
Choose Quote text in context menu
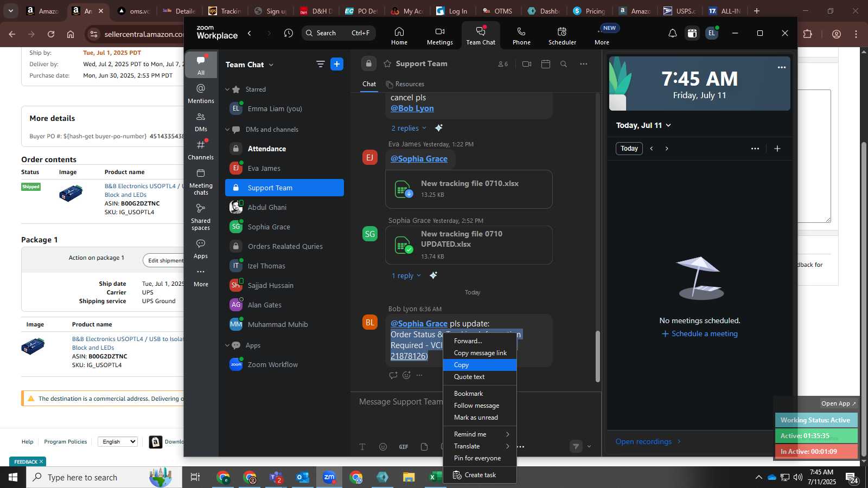tap(480, 377)
